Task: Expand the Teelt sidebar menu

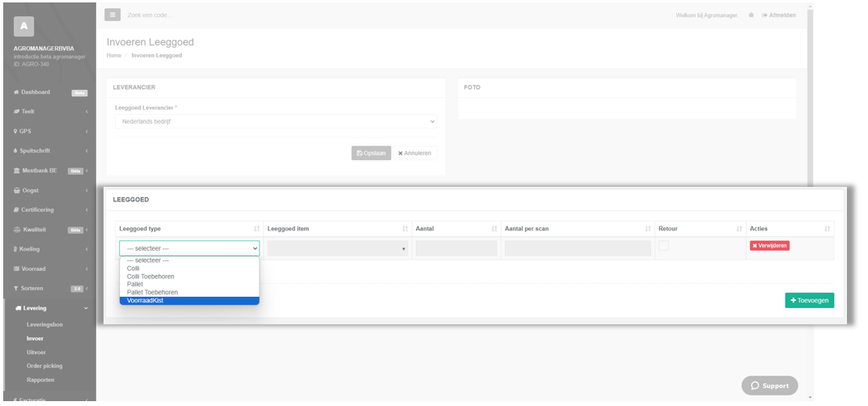Action: point(50,112)
